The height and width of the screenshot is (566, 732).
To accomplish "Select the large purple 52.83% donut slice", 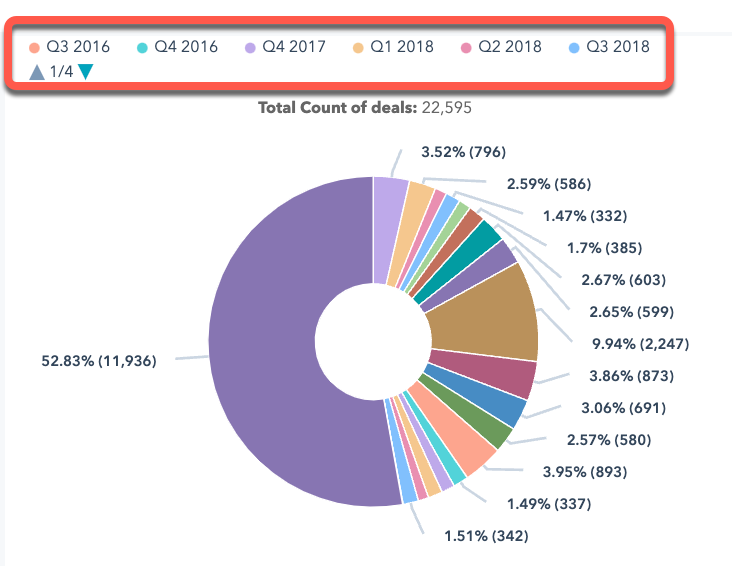I will (260, 340).
